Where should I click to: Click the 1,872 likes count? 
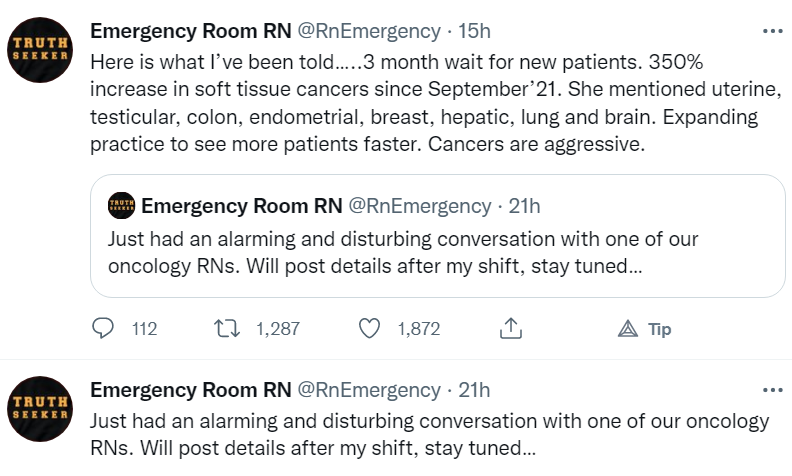[x=418, y=328]
